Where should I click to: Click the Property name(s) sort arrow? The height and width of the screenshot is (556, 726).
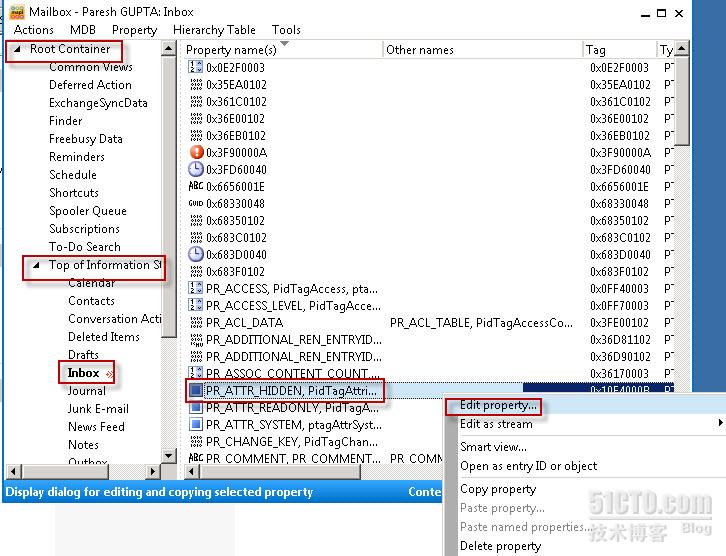(x=284, y=44)
